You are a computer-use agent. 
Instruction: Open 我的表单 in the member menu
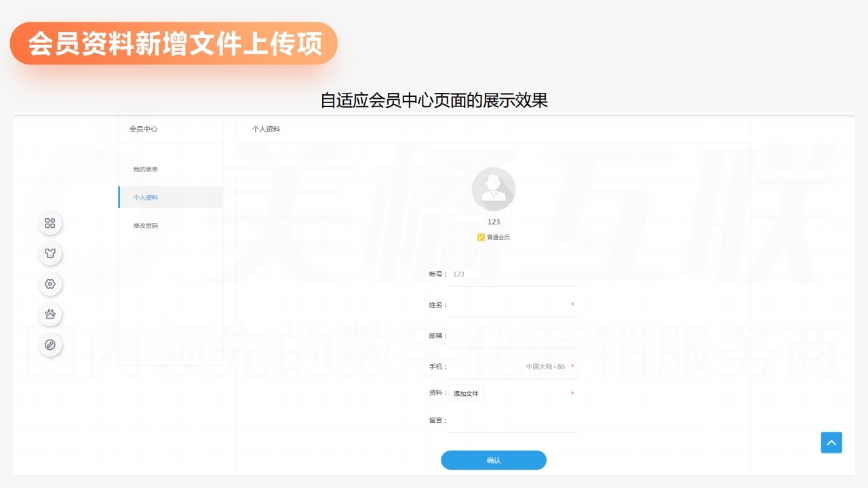tap(146, 169)
